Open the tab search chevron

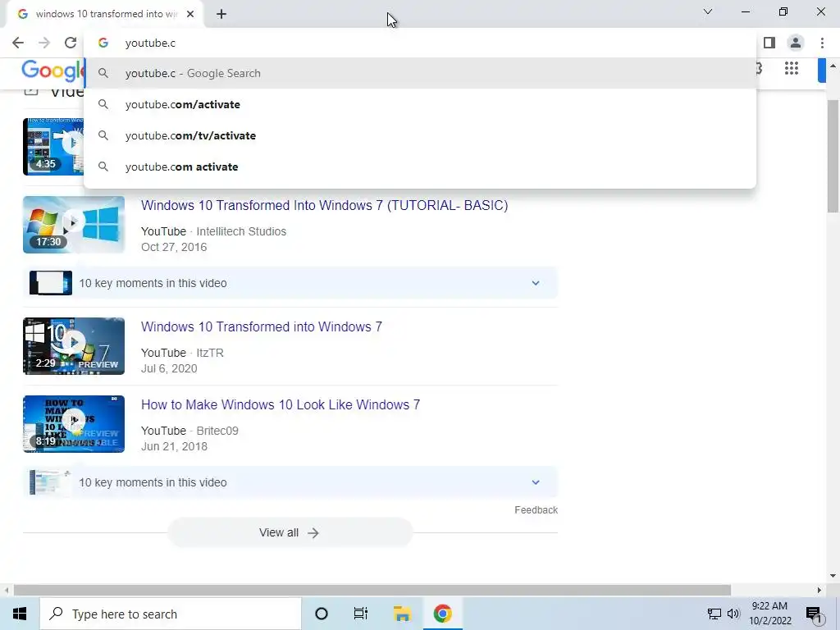click(x=708, y=11)
